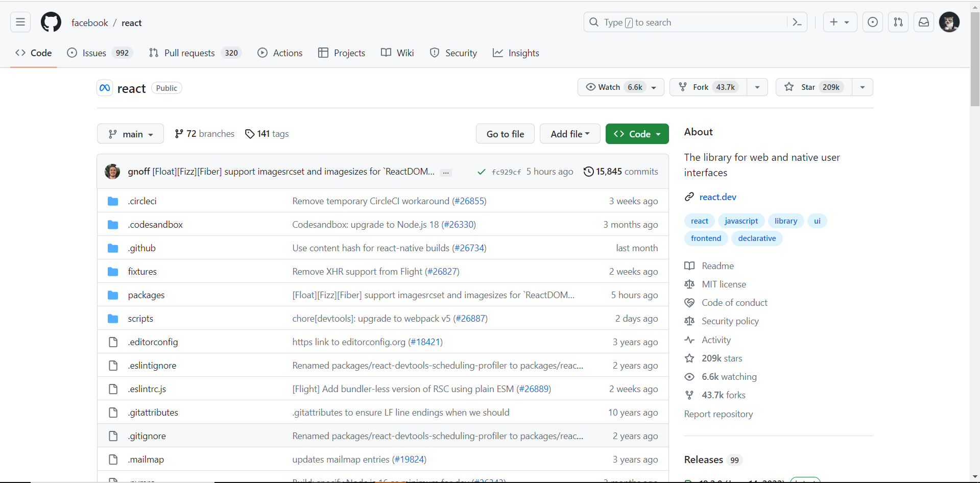Click the facebook owner link in breadcrumb

tap(90, 23)
